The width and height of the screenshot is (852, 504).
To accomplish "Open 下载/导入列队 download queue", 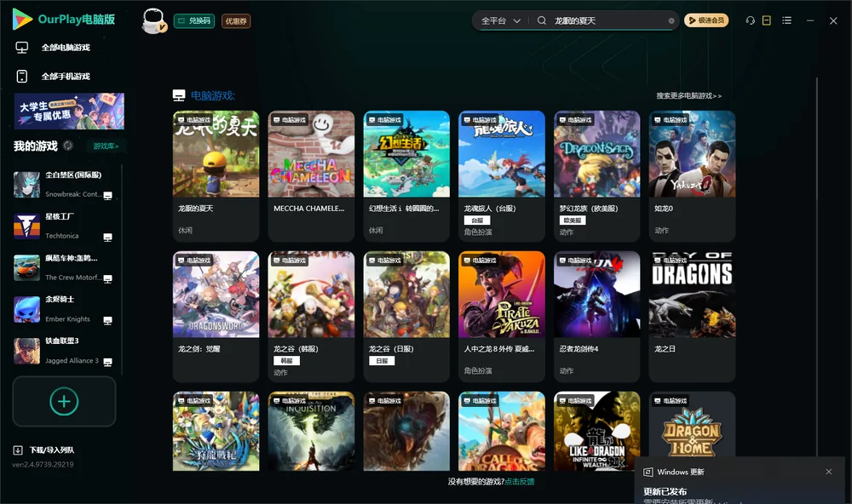I will [52, 450].
